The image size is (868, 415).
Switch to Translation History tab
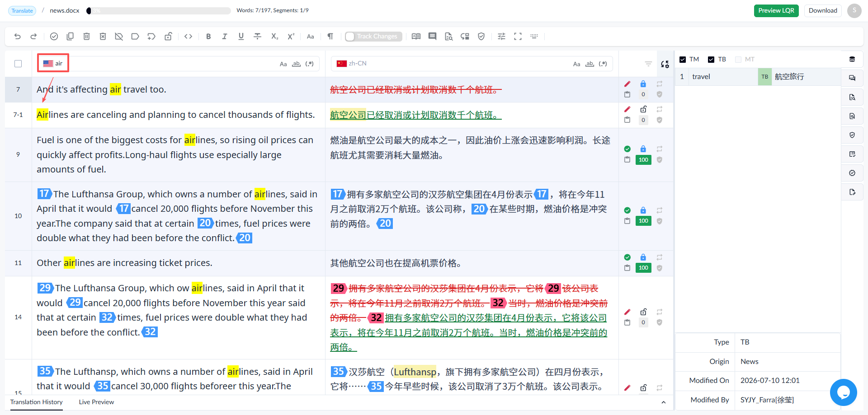tap(37, 402)
